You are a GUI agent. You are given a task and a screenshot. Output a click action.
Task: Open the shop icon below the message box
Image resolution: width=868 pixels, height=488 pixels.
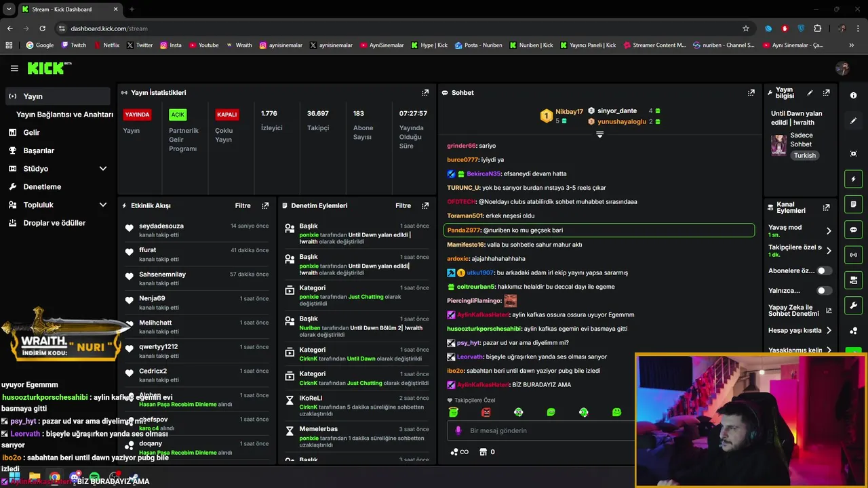[x=483, y=452]
